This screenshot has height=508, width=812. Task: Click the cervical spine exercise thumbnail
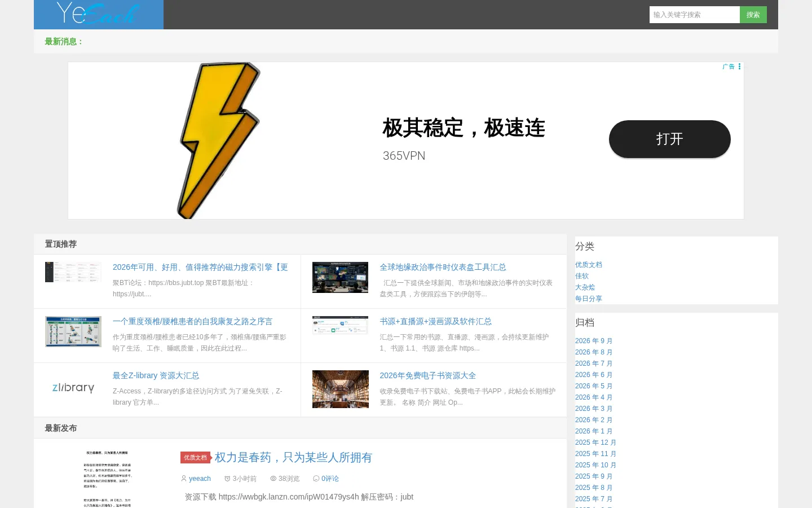[73, 331]
